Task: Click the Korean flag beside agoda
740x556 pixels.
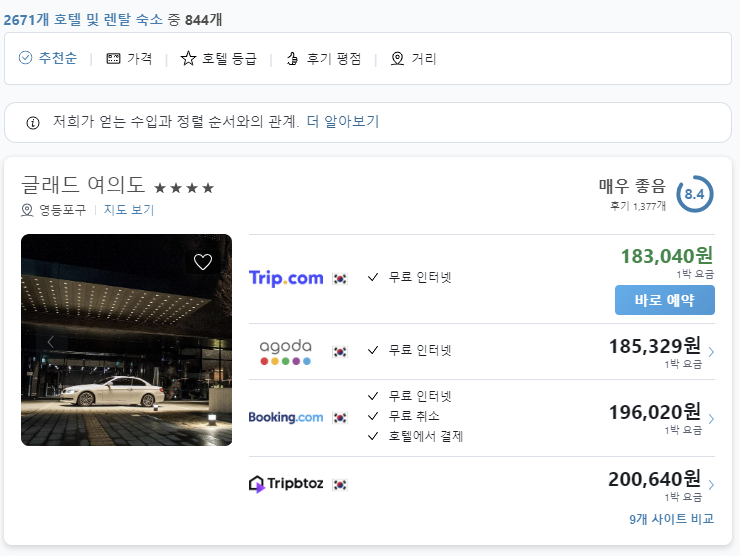Action: pyautogui.click(x=340, y=352)
